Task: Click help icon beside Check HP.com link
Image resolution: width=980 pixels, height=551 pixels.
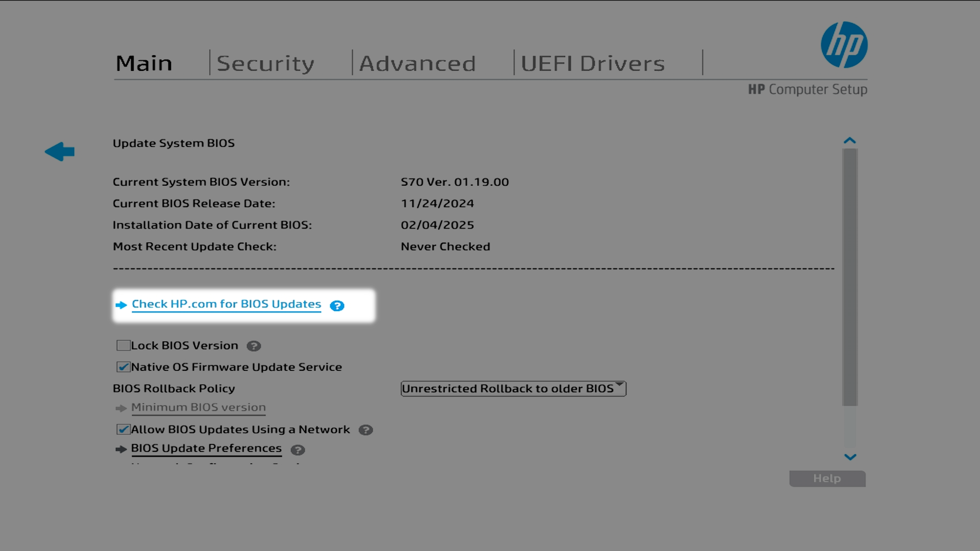Action: (337, 306)
